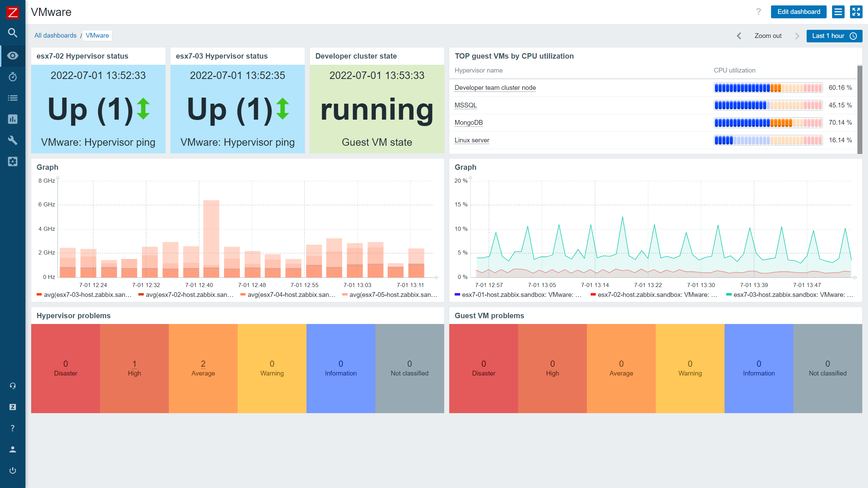Image resolution: width=868 pixels, height=488 pixels.
Task: Open the All dashboards breadcrumb link
Action: point(55,36)
